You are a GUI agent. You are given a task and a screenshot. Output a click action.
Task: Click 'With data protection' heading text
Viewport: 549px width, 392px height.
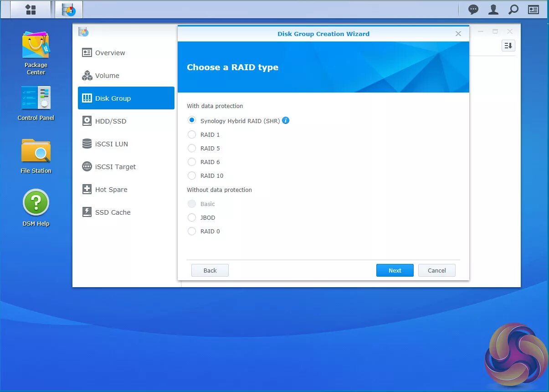coord(215,106)
